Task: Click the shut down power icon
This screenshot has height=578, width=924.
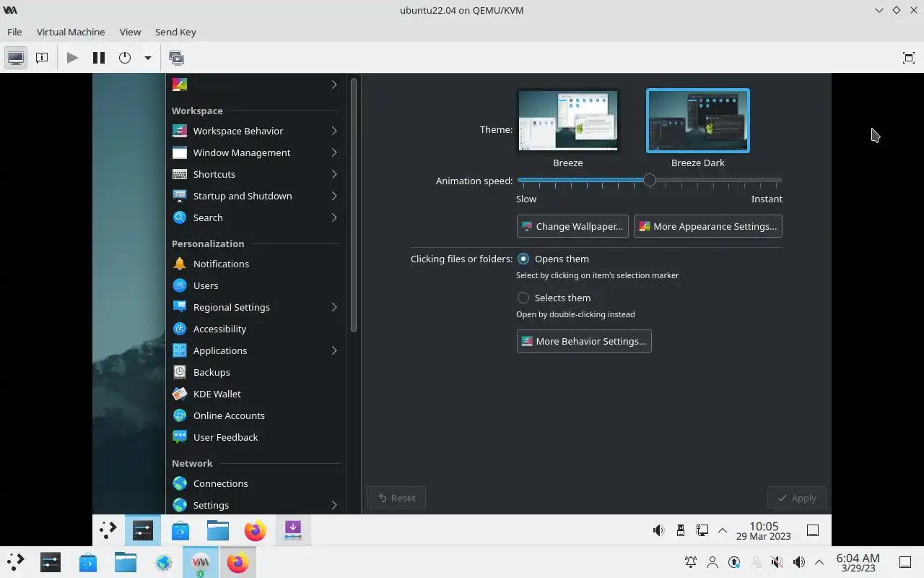Action: [x=125, y=58]
